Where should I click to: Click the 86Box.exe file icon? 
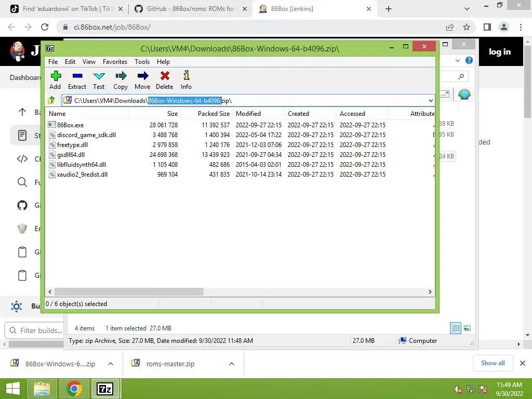(x=52, y=125)
